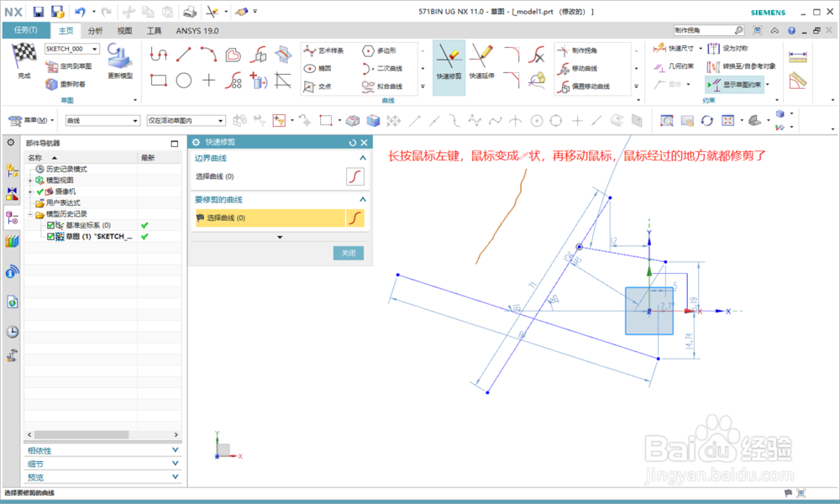
Task: Click the rotate view icon
Action: point(707,120)
